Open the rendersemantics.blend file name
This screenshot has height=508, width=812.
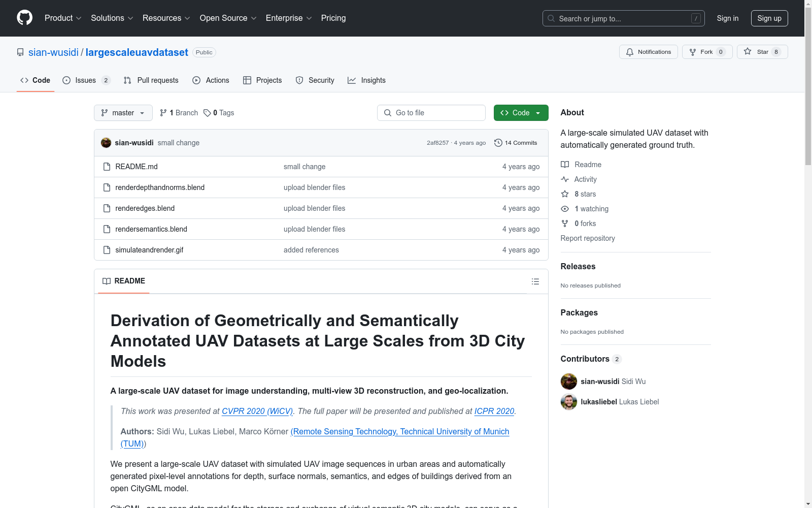pos(151,229)
